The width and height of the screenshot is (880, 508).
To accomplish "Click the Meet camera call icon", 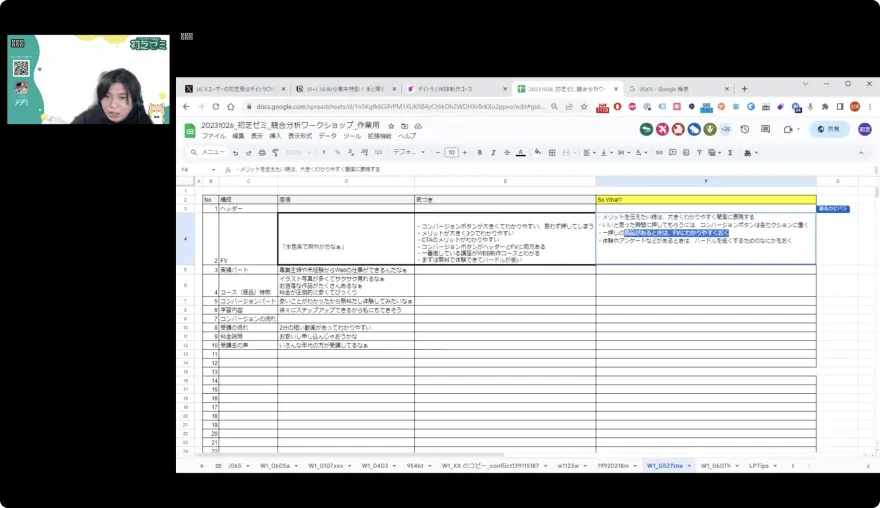I will 790,130.
